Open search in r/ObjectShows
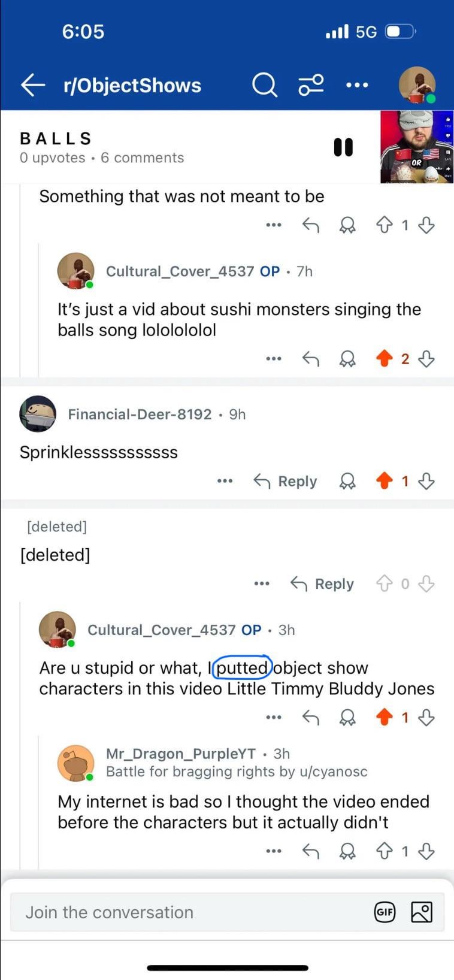 pos(264,85)
